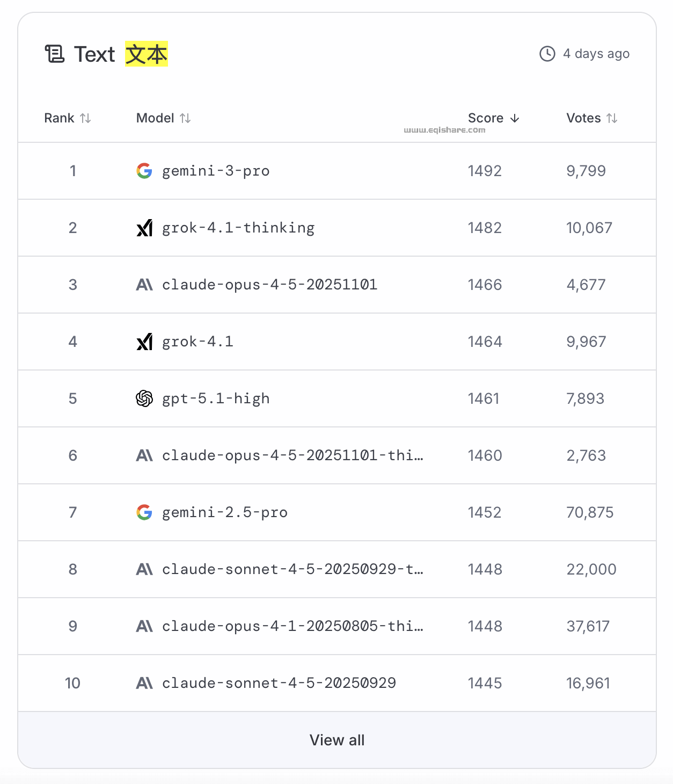Select the gpt-5.1-high model name
Viewport: 673px width, 784px height.
point(216,398)
